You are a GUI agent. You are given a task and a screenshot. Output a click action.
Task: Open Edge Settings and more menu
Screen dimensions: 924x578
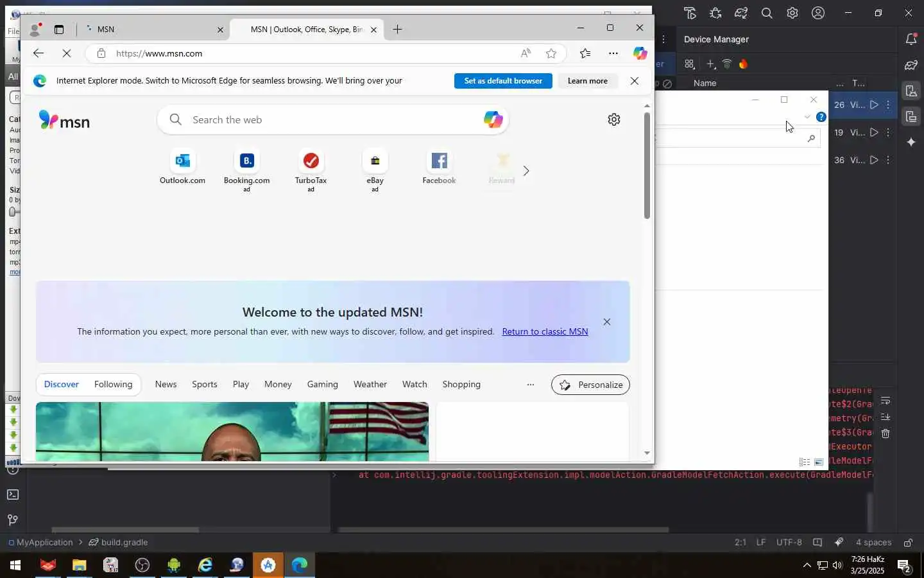point(613,53)
